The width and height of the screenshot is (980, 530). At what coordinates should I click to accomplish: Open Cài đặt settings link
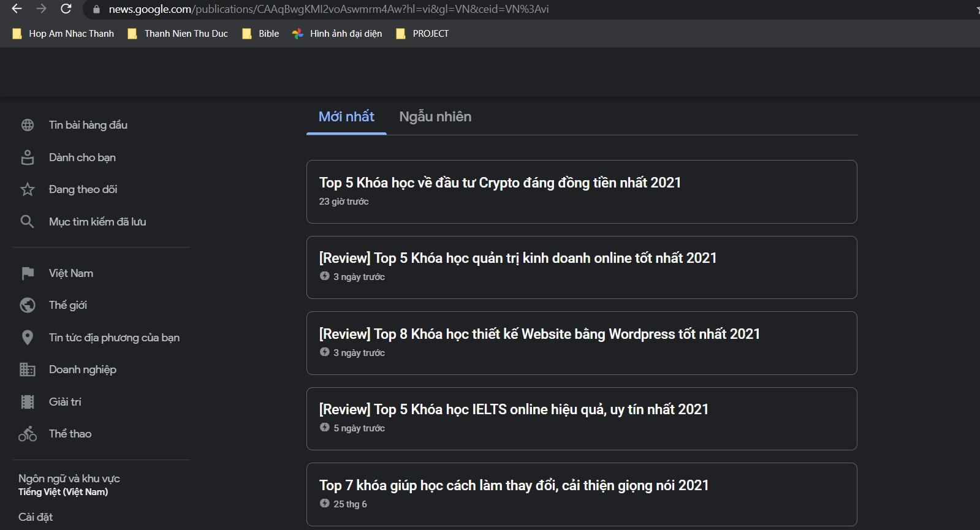pyautogui.click(x=36, y=517)
